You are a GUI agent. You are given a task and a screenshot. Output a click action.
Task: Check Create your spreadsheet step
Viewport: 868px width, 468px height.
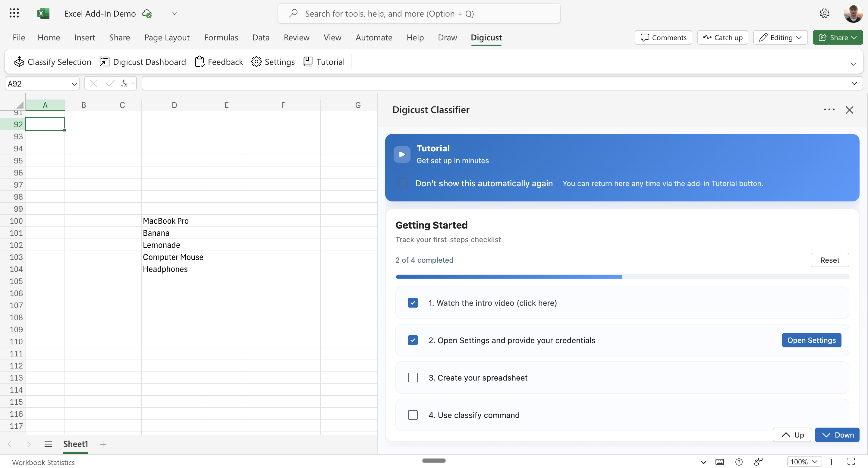(413, 378)
